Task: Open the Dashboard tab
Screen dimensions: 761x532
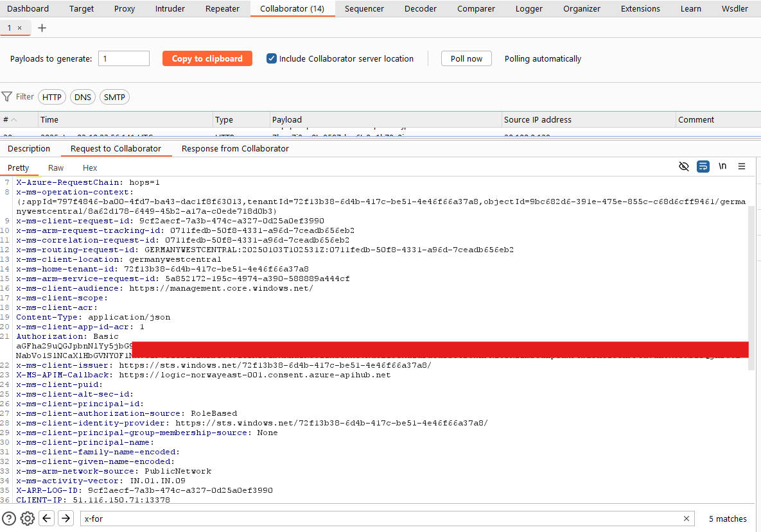Action: [28, 9]
